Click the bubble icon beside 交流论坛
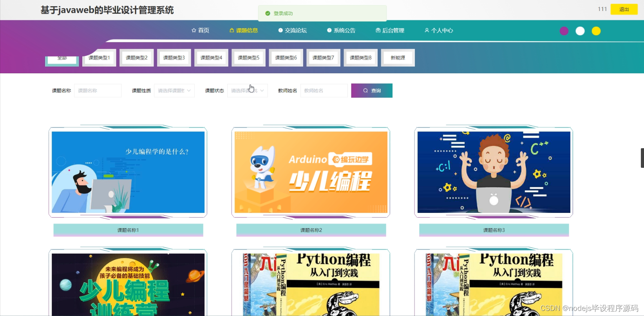Image resolution: width=644 pixels, height=316 pixels. 280,31
